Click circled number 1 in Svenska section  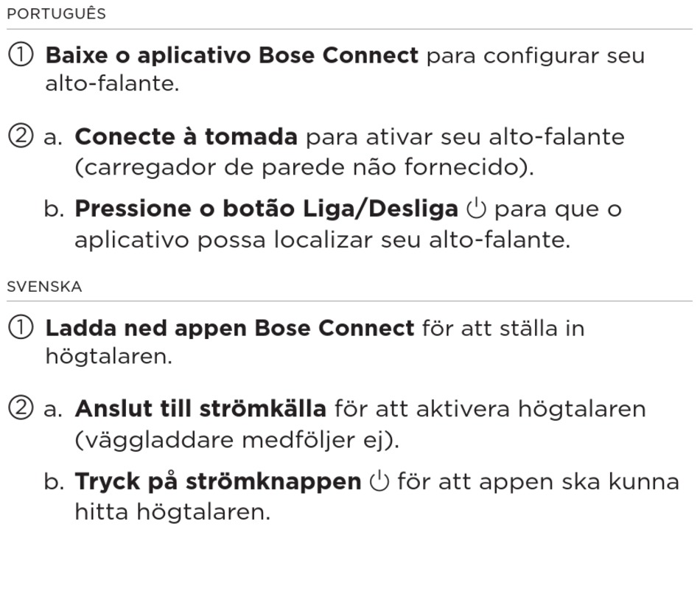click(x=21, y=326)
